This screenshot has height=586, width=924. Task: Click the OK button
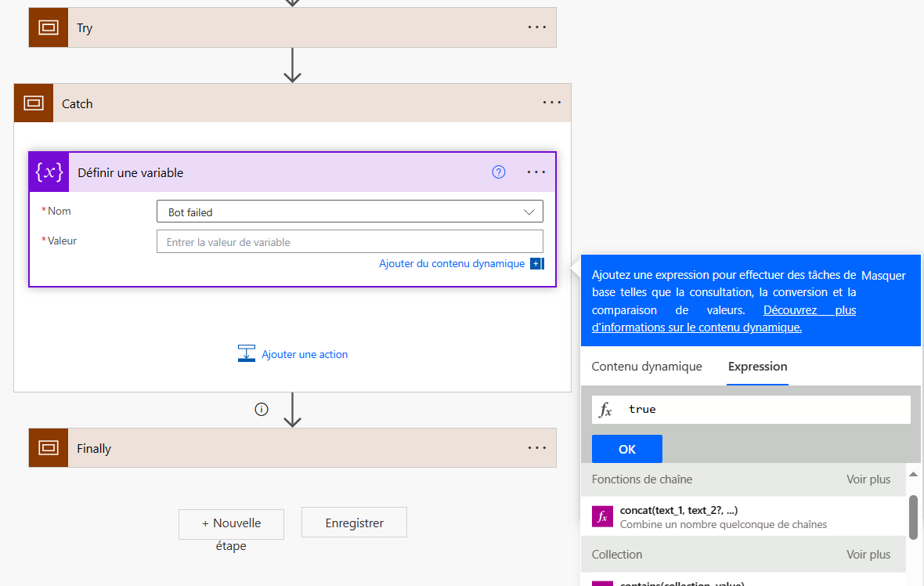tap(627, 449)
